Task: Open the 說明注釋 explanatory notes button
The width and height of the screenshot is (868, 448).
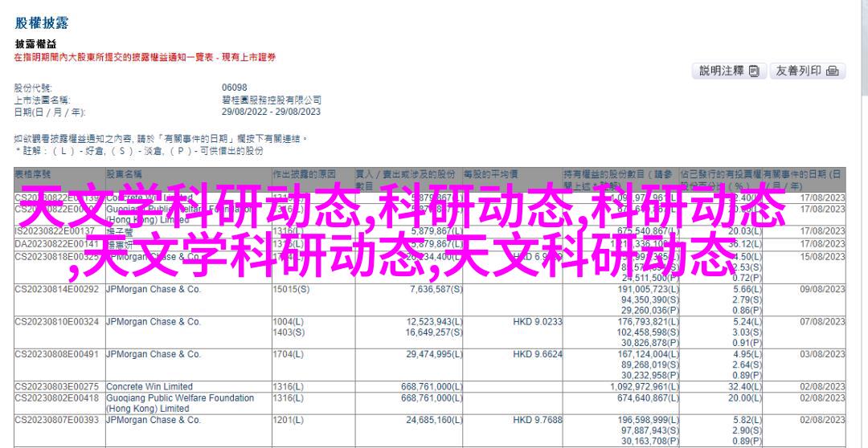Action: [x=728, y=71]
